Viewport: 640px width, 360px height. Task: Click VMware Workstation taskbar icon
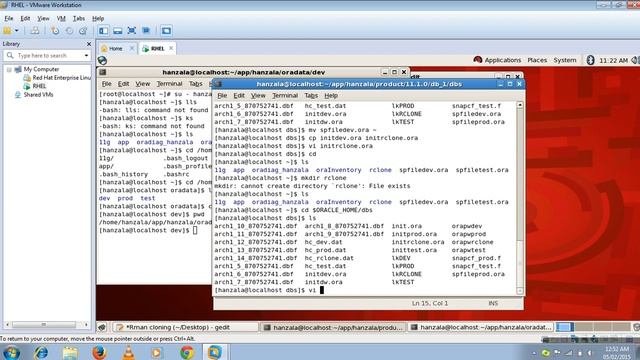pos(215,352)
